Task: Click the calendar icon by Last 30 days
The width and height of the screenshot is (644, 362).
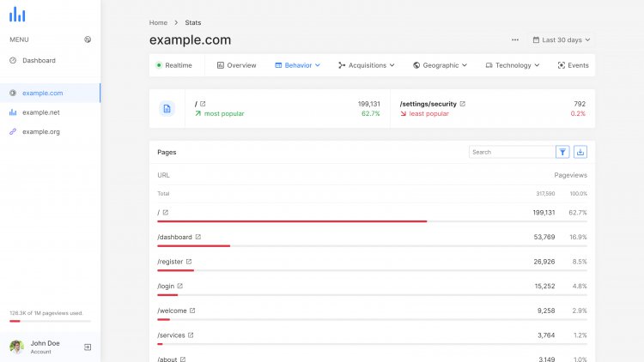Action: click(536, 39)
